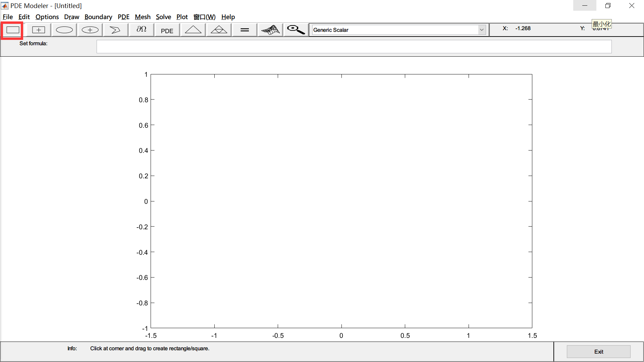Image resolution: width=644 pixels, height=362 pixels.
Task: Select the Polygon drawing tool
Action: point(115,29)
